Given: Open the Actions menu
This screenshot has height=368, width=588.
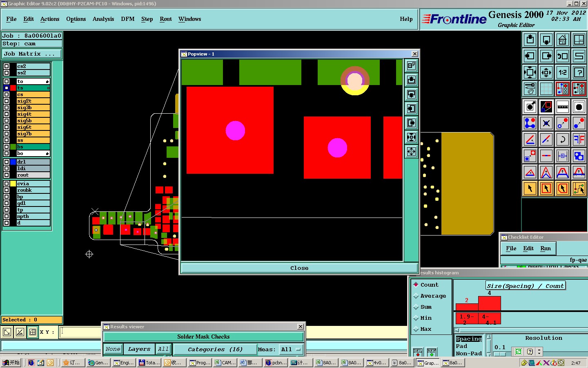Looking at the screenshot, I should pos(50,19).
